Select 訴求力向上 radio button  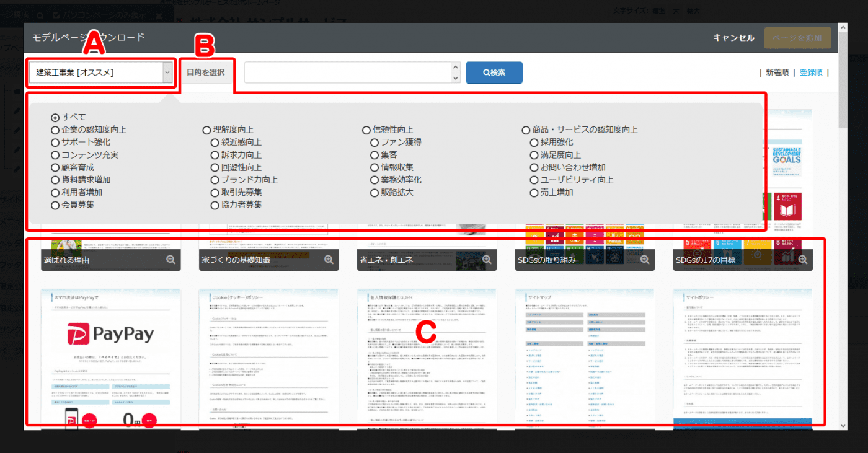(x=216, y=155)
